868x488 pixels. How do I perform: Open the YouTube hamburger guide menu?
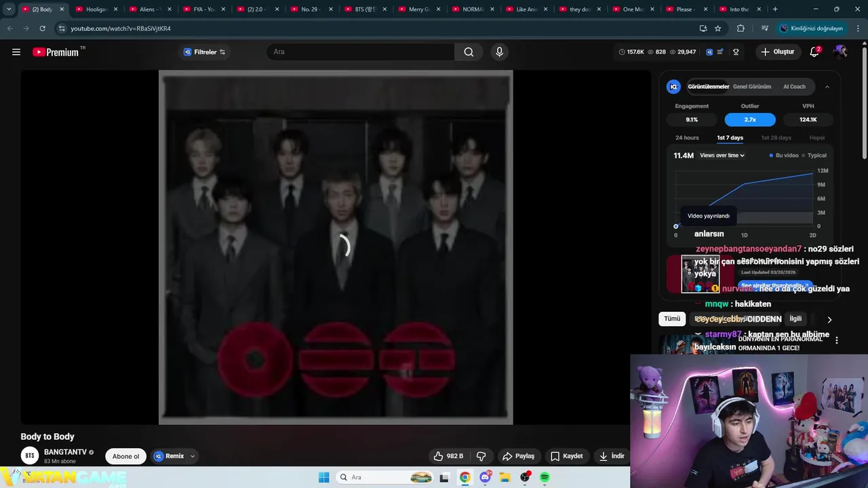(16, 52)
